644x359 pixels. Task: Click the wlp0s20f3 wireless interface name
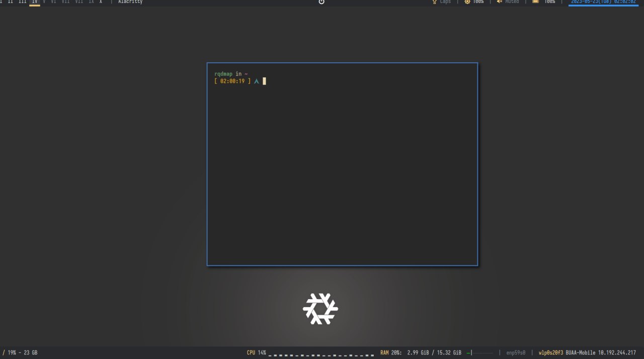551,353
